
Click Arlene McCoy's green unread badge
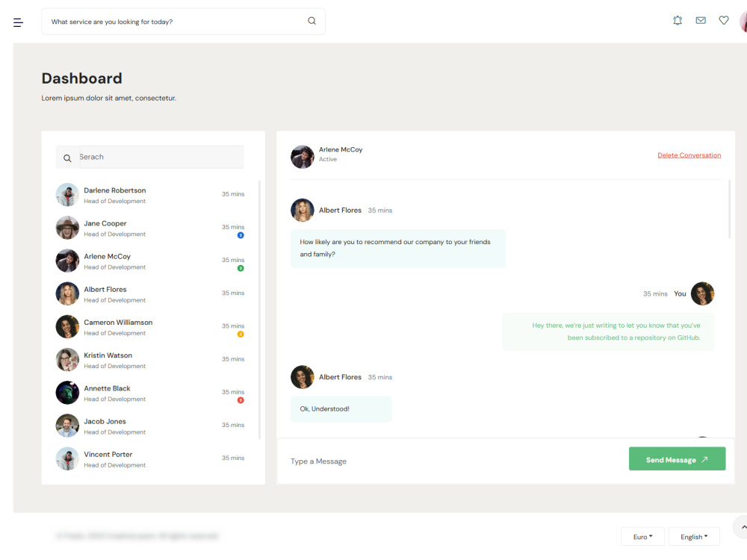(x=241, y=268)
